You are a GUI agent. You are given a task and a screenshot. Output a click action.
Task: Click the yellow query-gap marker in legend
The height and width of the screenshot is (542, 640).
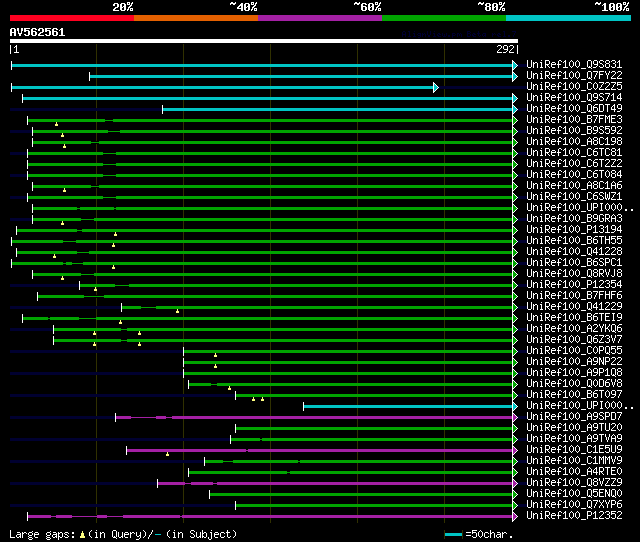[x=82, y=535]
